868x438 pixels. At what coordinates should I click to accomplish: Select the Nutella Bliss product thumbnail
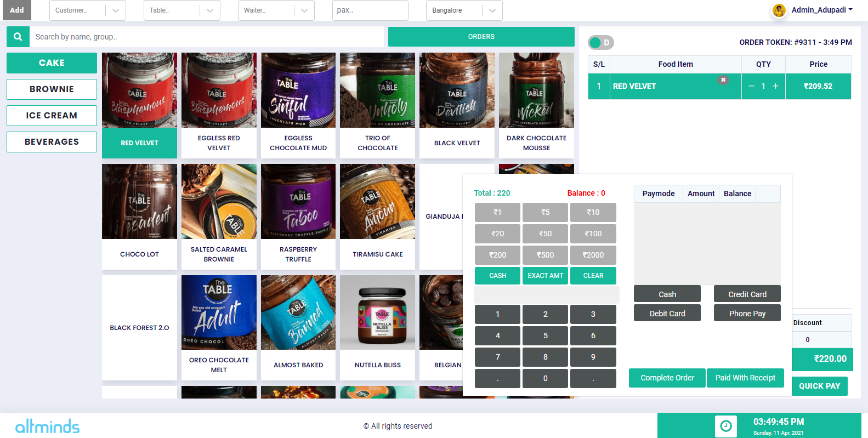(378, 312)
